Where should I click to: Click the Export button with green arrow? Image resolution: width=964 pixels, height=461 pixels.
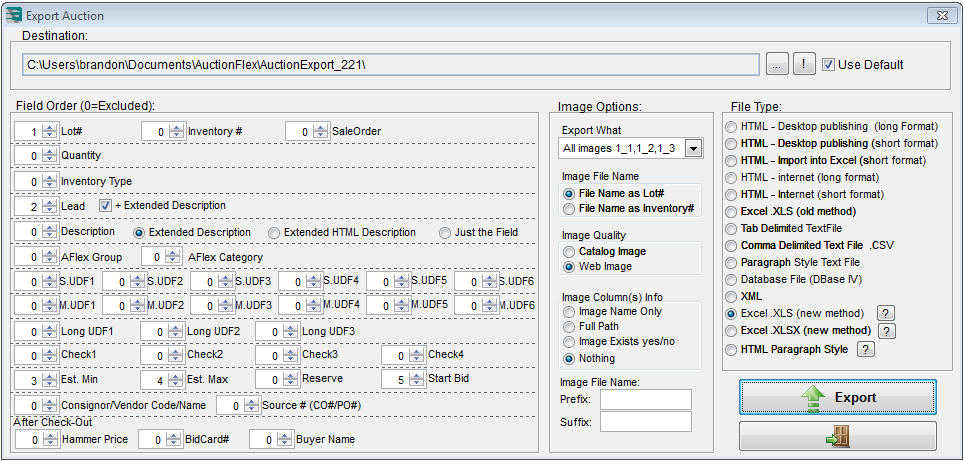(x=838, y=397)
